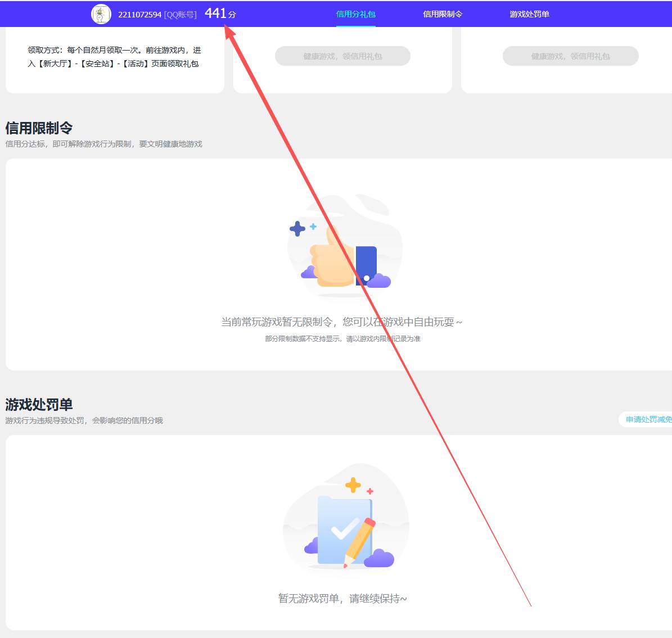Click the 441分 credit score display
Screen dimensions: 672x638
point(219,13)
